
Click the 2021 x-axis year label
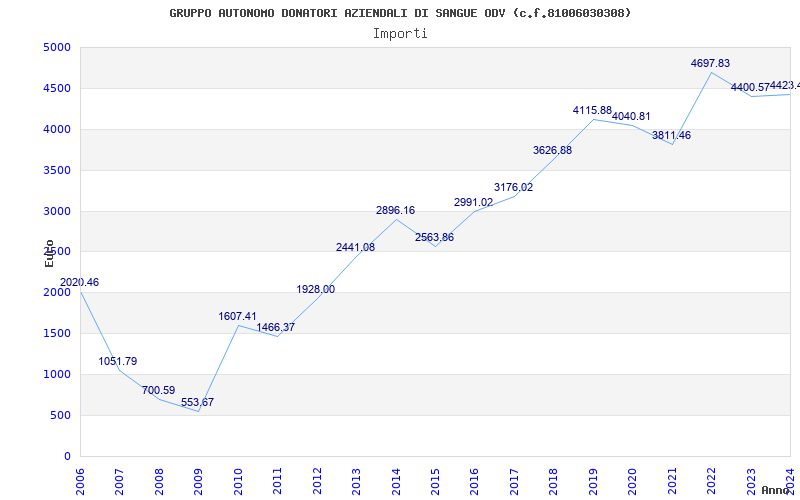tap(671, 481)
